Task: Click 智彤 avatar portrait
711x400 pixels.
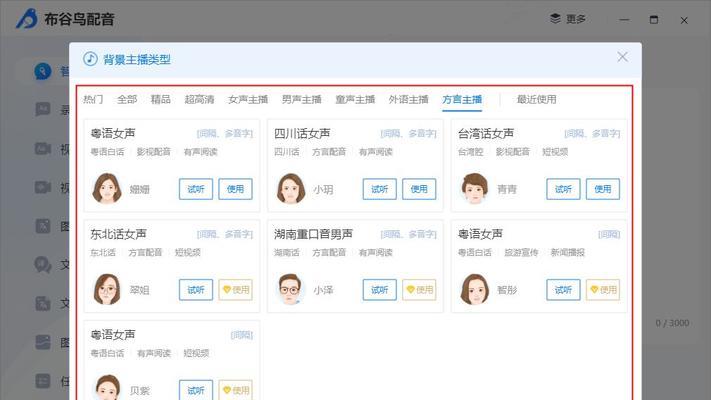Action: (474, 289)
